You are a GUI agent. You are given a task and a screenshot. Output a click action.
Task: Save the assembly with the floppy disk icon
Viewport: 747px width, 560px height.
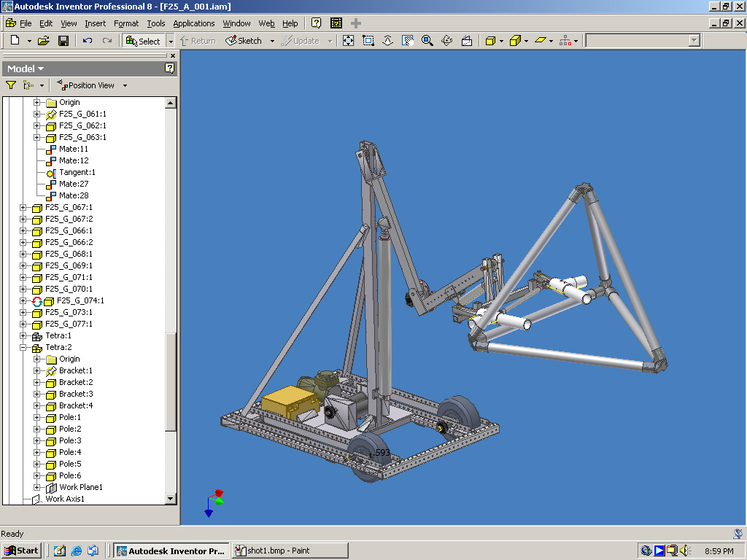point(63,41)
